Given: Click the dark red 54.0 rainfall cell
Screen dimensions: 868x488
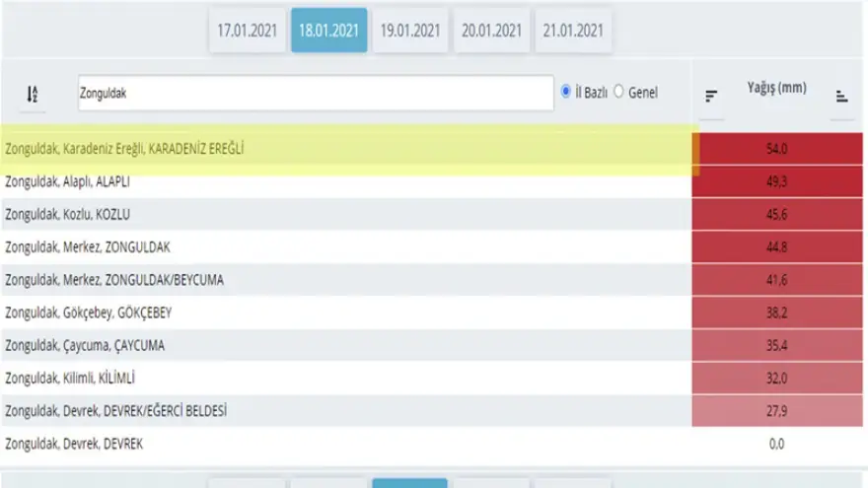Looking at the screenshot, I should 777,149.
